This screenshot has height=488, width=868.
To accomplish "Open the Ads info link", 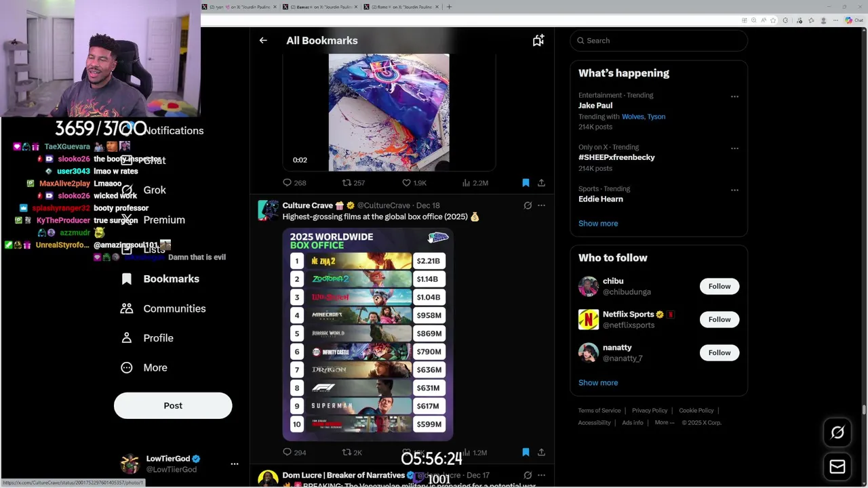I will click(x=633, y=423).
